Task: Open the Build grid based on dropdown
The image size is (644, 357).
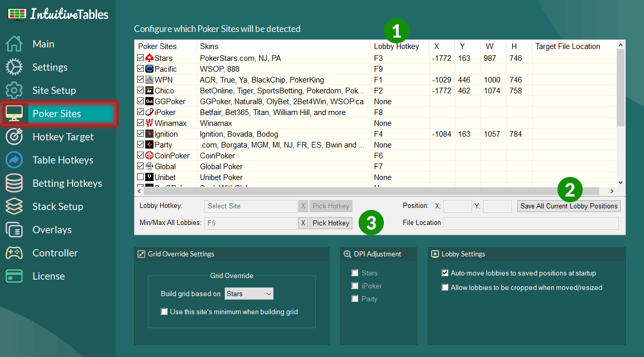Action: [x=249, y=294]
